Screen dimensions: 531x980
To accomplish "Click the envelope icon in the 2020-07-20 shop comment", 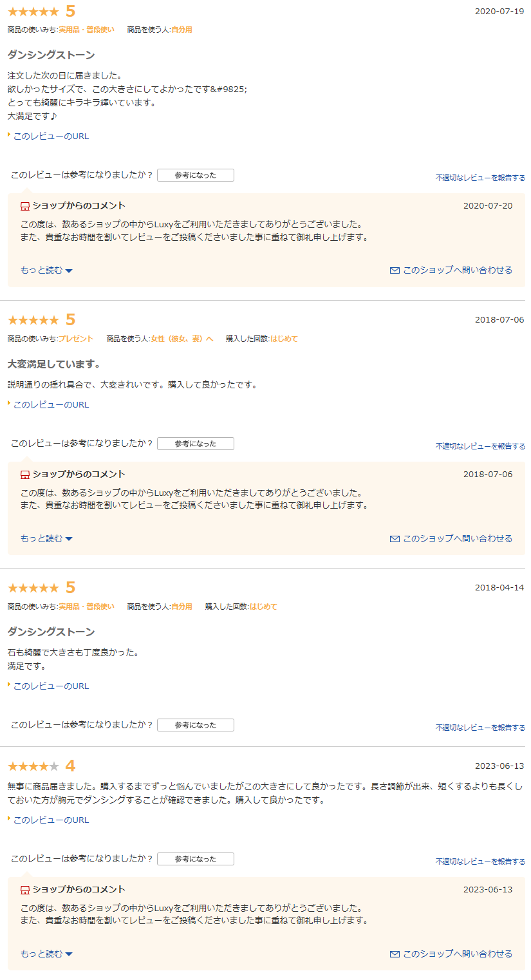I will (x=395, y=270).
